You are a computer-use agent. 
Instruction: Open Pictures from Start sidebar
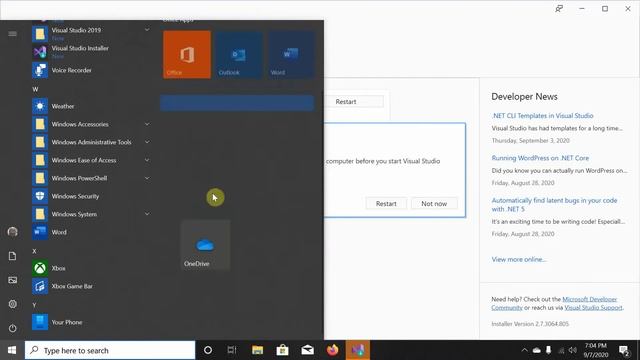point(12,280)
